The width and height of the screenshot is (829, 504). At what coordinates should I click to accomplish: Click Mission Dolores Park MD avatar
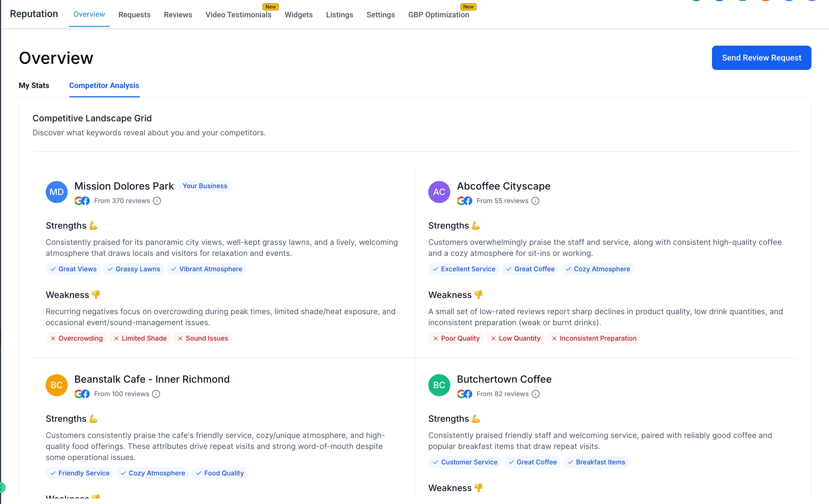(56, 192)
